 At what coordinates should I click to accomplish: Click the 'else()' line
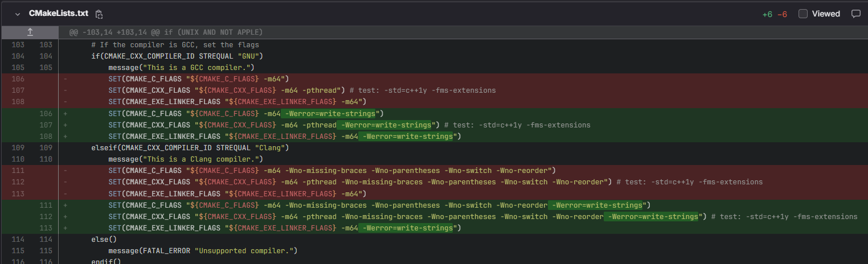pyautogui.click(x=104, y=239)
